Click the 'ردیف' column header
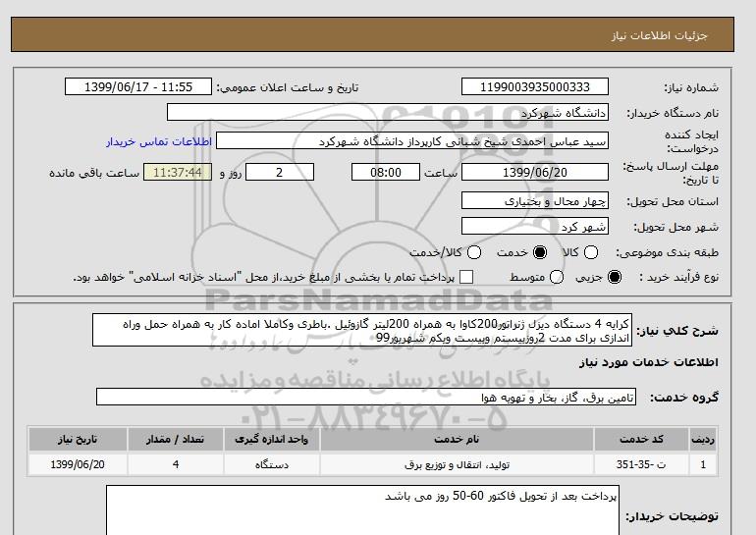Viewport: 756px width, 535px height. tap(703, 440)
